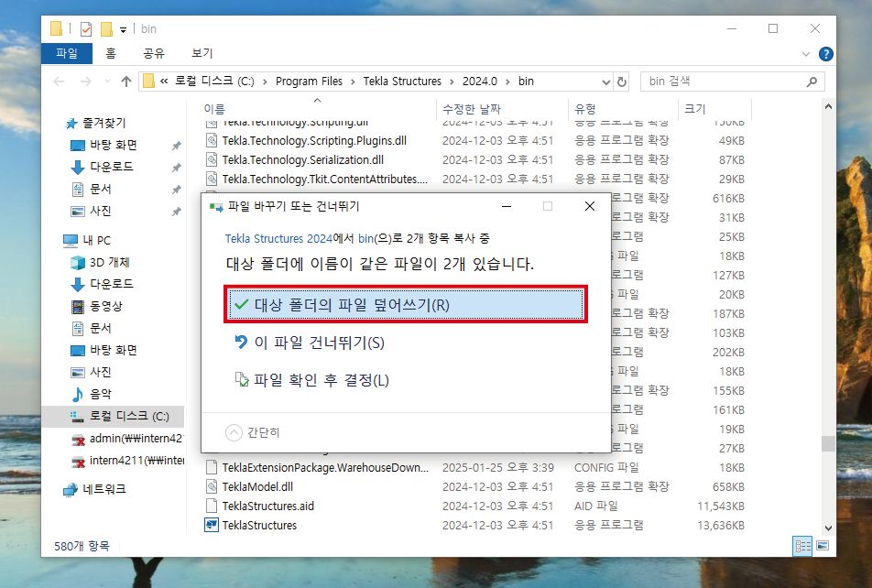Select TeklaStructures.aid file
This screenshot has height=588, width=872.
pos(268,506)
